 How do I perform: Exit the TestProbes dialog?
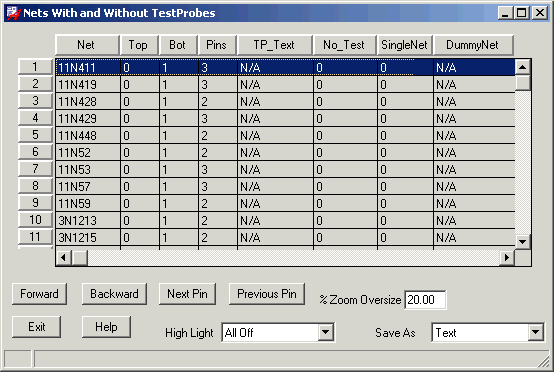point(36,327)
